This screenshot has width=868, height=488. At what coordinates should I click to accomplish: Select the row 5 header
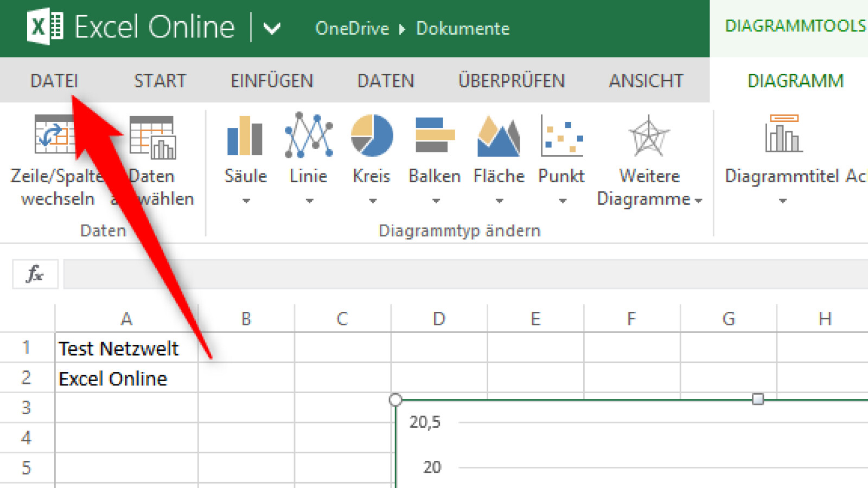coord(27,468)
